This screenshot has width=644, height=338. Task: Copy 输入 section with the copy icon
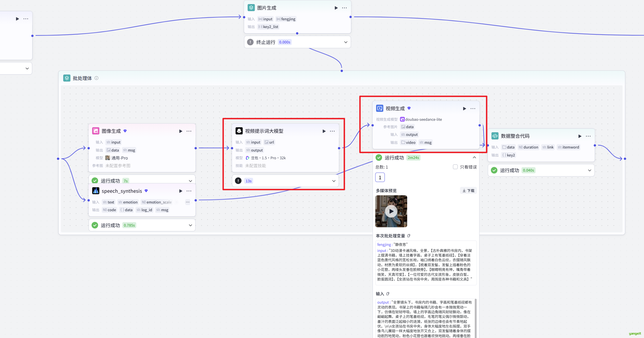(388, 294)
